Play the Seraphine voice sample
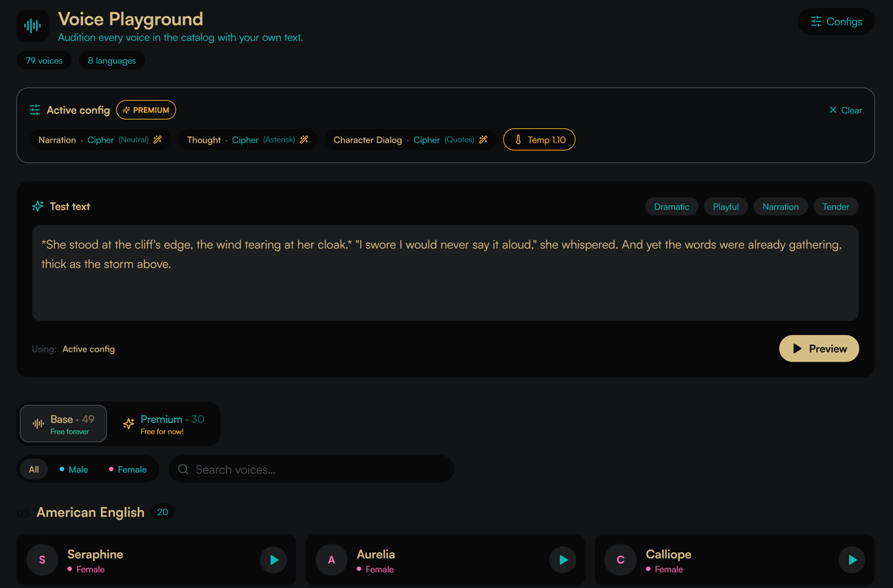893x588 pixels. pyautogui.click(x=273, y=560)
